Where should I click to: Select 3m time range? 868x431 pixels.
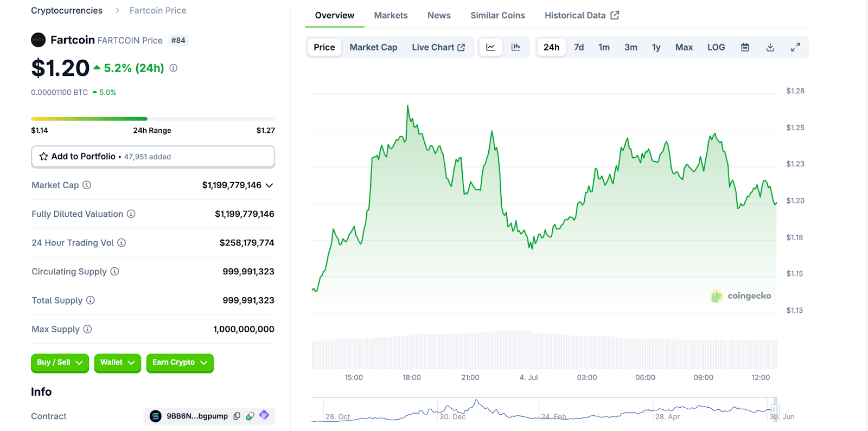[630, 47]
